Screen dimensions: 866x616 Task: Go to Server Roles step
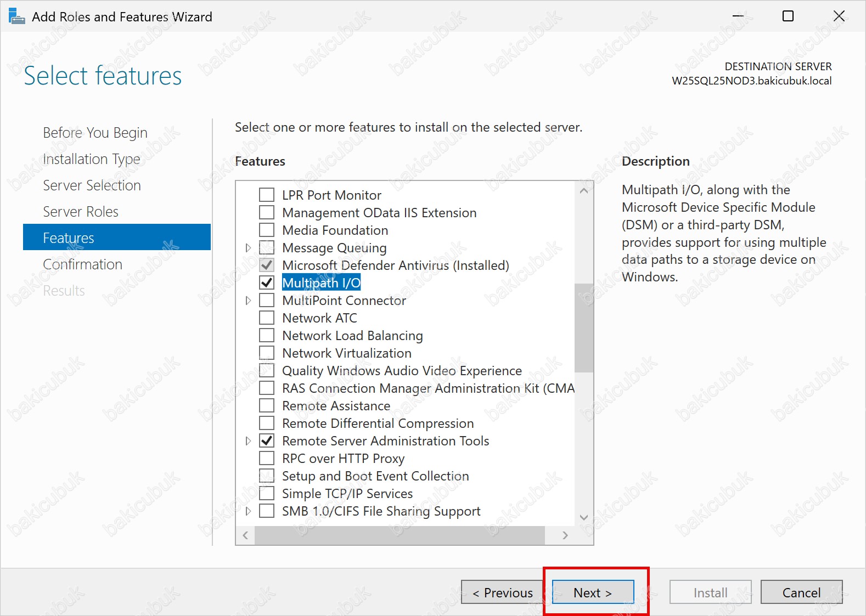[81, 212]
